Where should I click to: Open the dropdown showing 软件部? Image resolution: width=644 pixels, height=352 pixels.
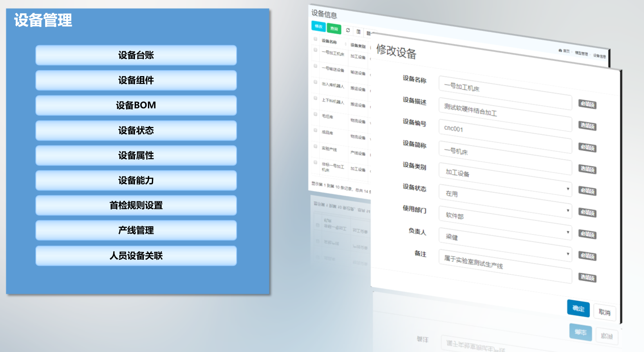(x=505, y=223)
